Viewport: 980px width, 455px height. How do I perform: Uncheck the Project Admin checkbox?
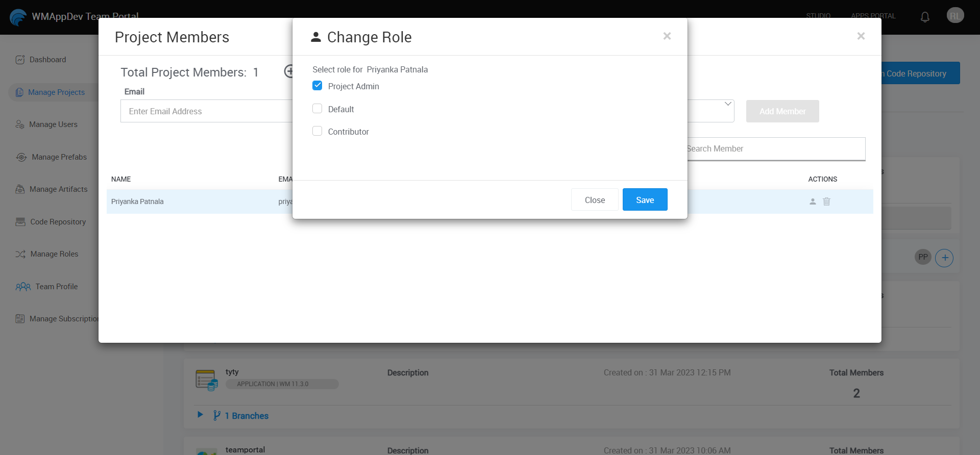[x=317, y=86]
